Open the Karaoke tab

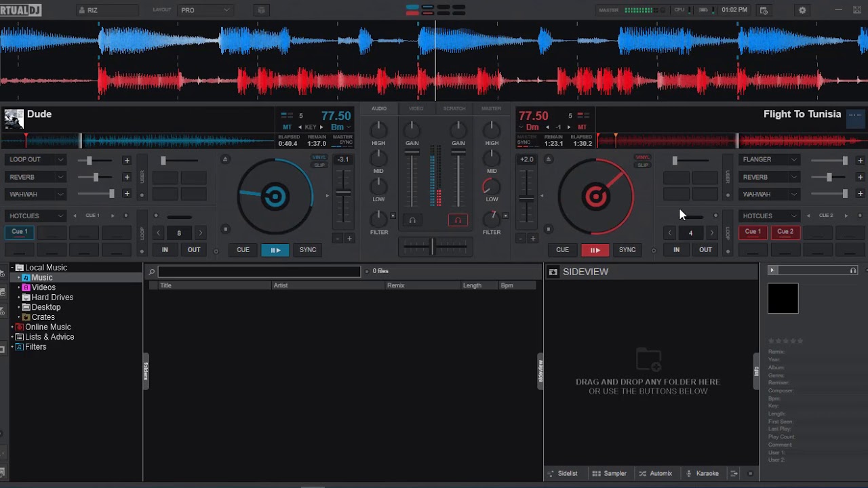click(x=703, y=474)
